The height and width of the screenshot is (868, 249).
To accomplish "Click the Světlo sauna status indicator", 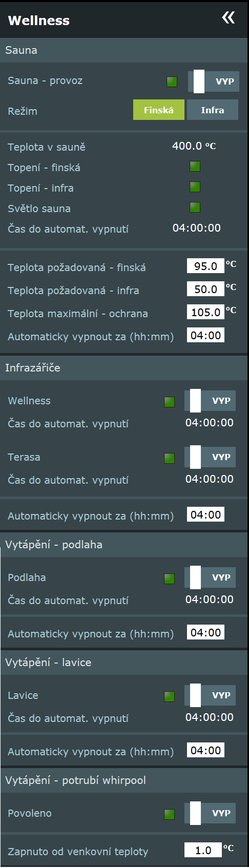I will pyautogui.click(x=195, y=207).
